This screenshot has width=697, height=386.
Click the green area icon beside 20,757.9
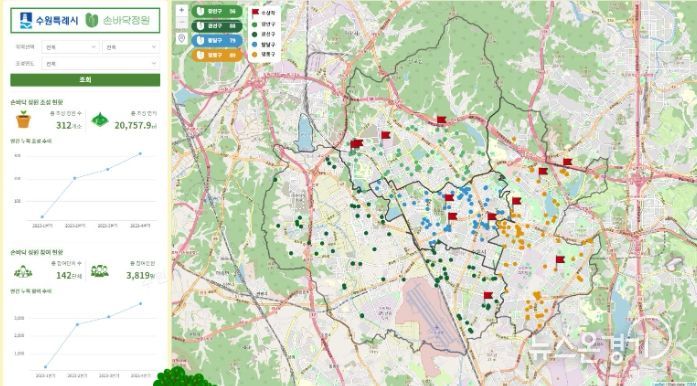tap(100, 120)
